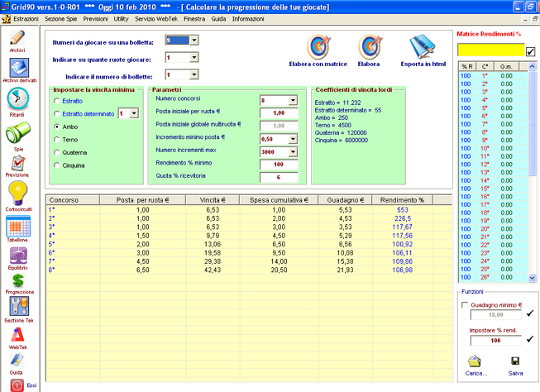Viewport: 540px width, 392px height.
Task: Select rendimento value 553 in row 1*
Action: (402, 210)
